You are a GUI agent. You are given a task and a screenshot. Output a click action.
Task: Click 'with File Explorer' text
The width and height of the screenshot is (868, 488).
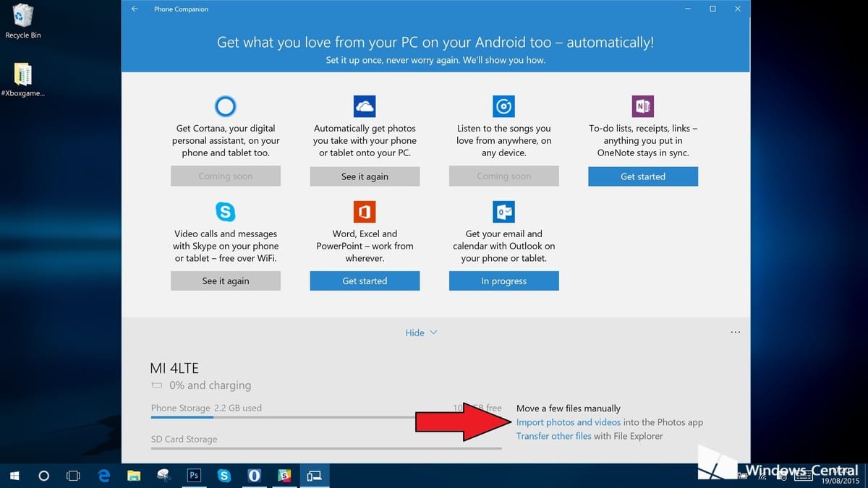[x=629, y=436]
